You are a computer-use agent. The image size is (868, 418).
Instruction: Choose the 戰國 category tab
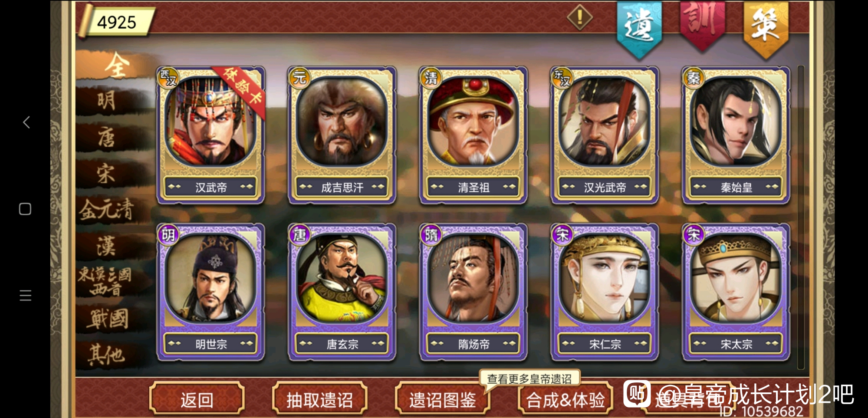[107, 319]
